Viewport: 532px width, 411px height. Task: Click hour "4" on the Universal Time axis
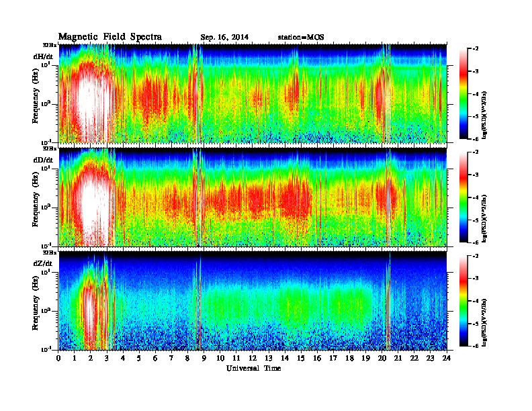[x=123, y=359]
